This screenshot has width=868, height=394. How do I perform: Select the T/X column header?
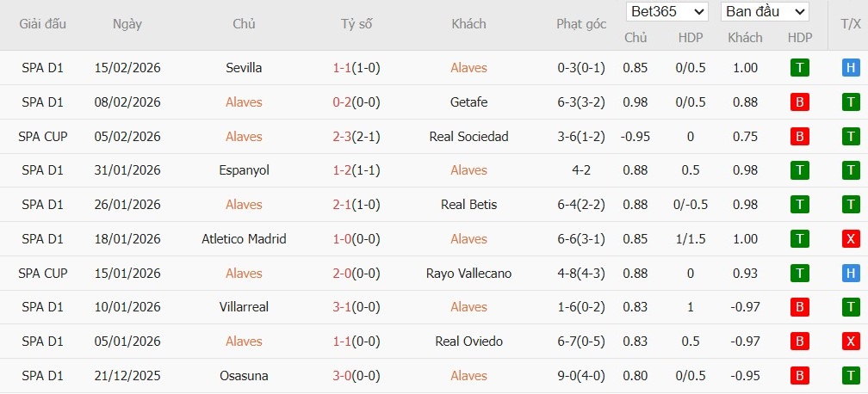(851, 24)
